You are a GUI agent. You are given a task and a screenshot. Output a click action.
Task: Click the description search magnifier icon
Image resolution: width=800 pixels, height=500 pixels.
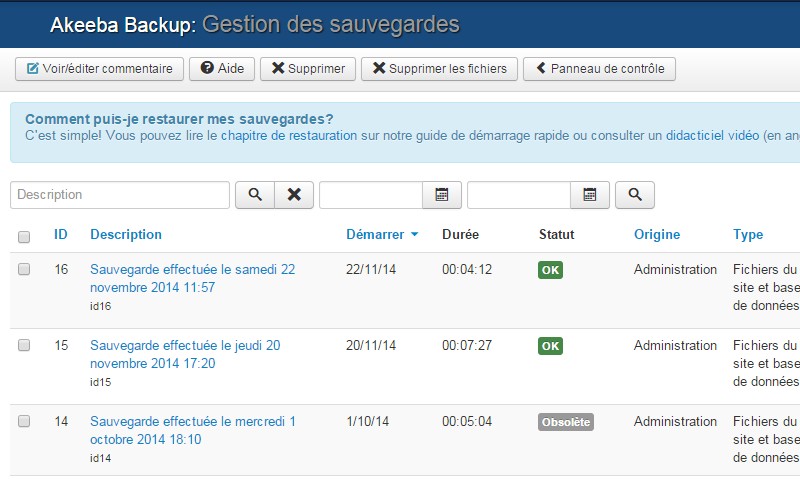[x=255, y=195]
